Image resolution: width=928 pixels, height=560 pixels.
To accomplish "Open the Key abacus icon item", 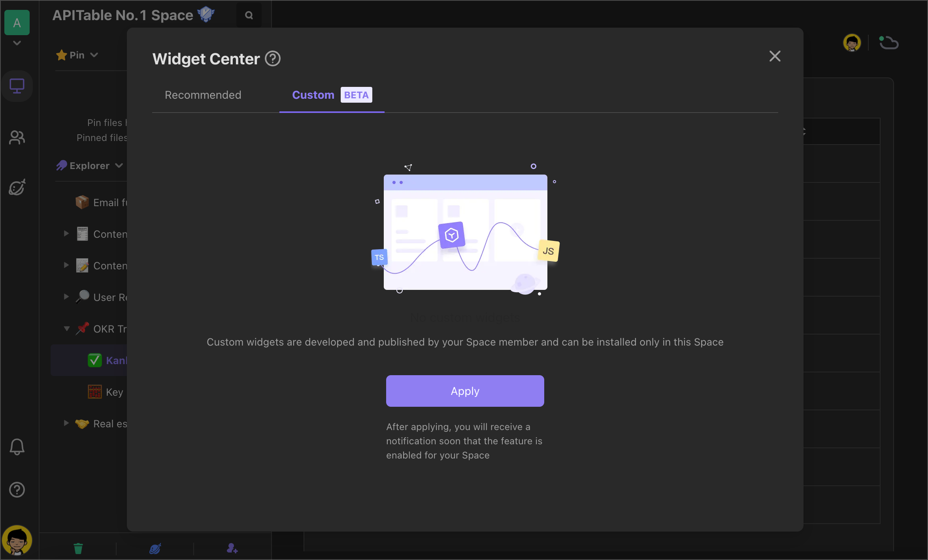I will coord(95,392).
